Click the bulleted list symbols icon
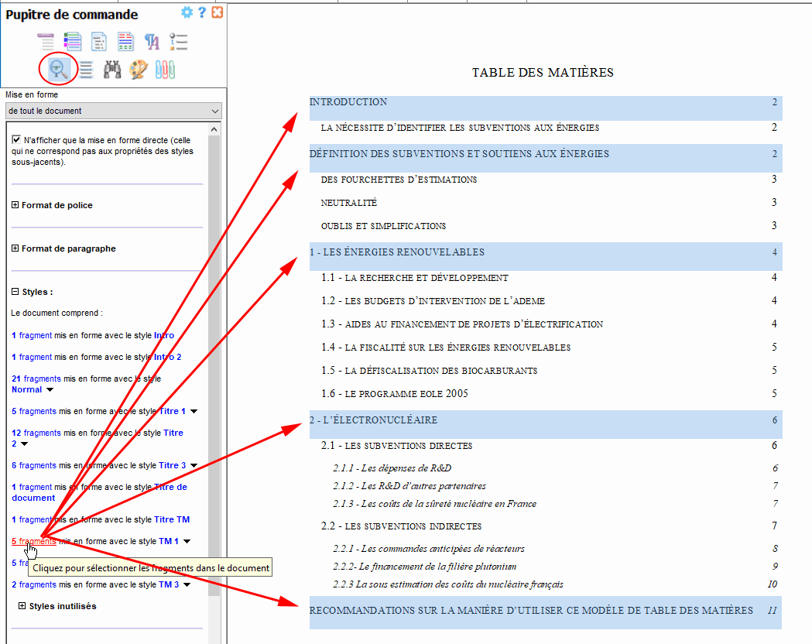Screen dimensions: 812x644 (178, 42)
